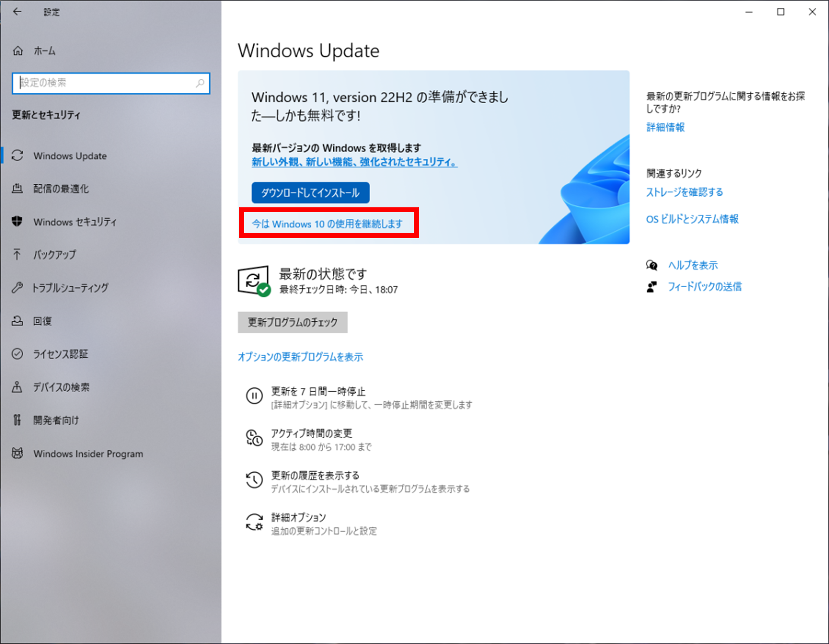Click the バックアップ upload arrow icon

[x=17, y=254]
